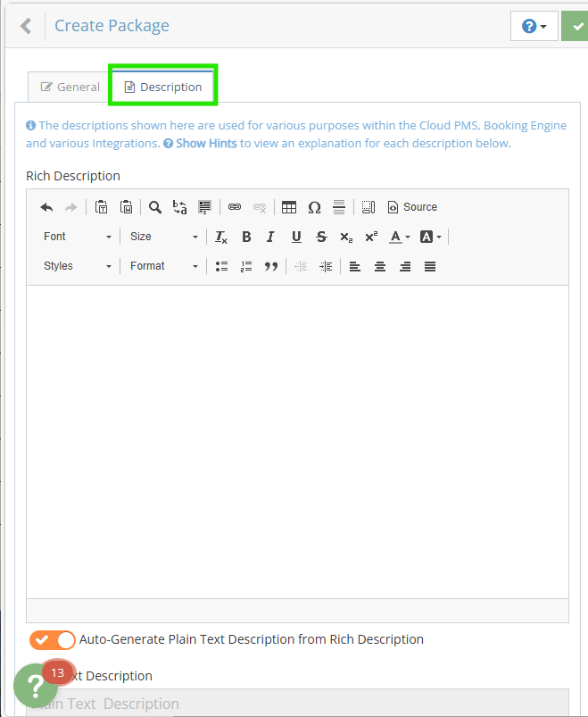The height and width of the screenshot is (717, 588).
Task: Apply subscript formatting
Action: pyautogui.click(x=346, y=237)
